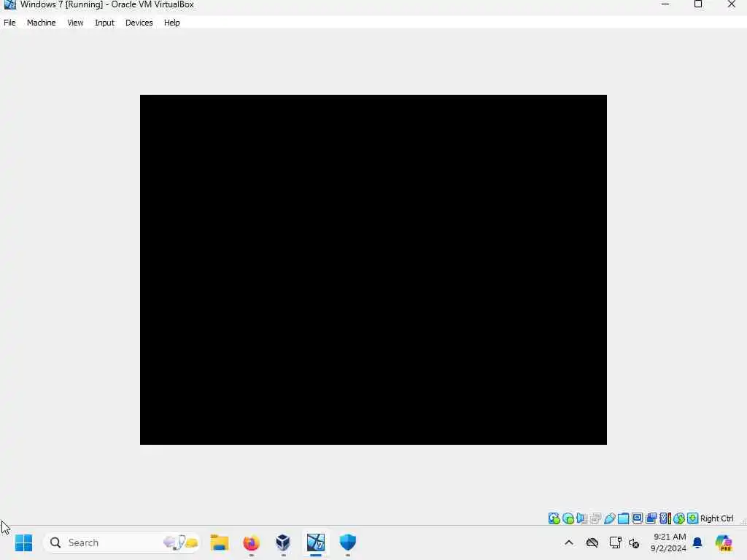This screenshot has height=560, width=747.
Task: Click the shared folders status icon
Action: [623, 518]
